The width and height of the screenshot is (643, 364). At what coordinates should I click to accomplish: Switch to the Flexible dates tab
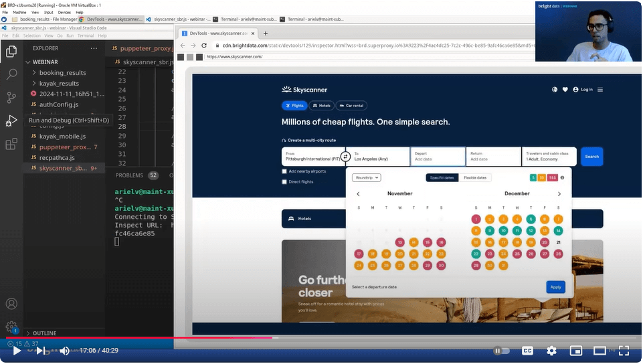pyautogui.click(x=474, y=177)
